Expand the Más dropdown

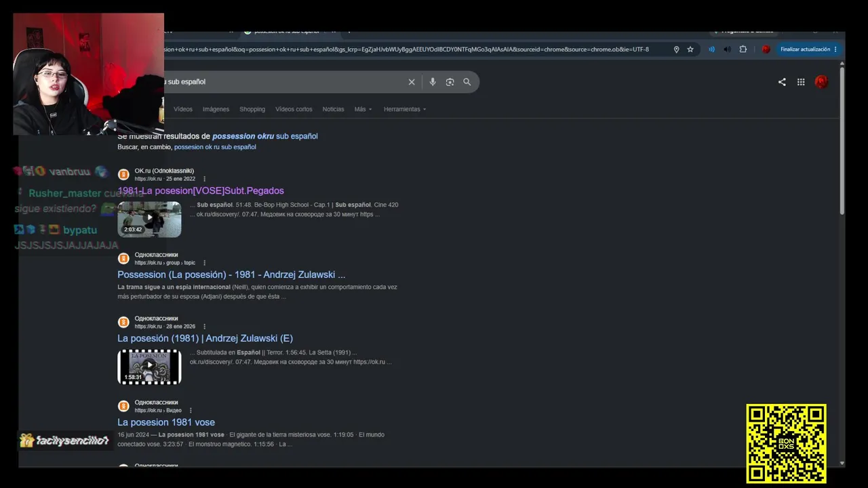(363, 109)
